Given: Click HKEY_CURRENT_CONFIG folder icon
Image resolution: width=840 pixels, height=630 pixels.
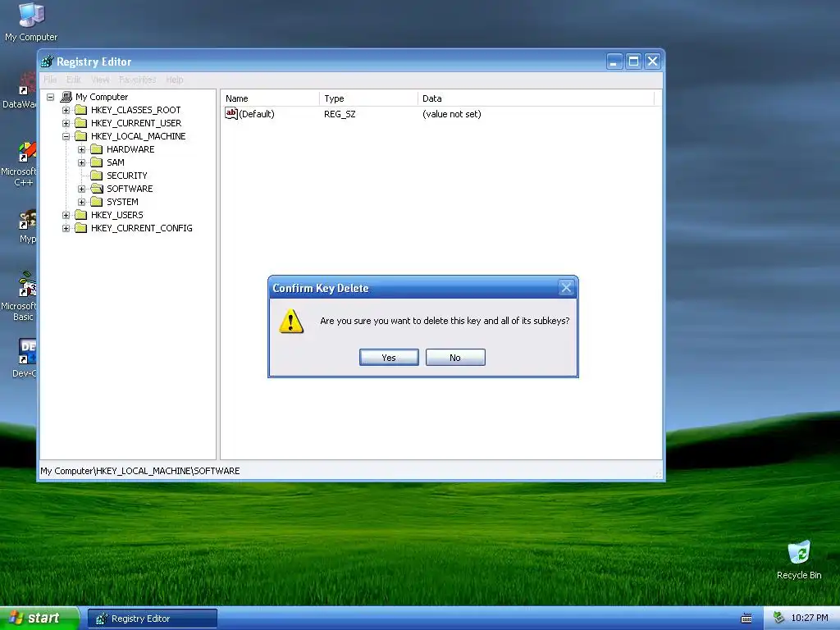Looking at the screenshot, I should point(81,228).
